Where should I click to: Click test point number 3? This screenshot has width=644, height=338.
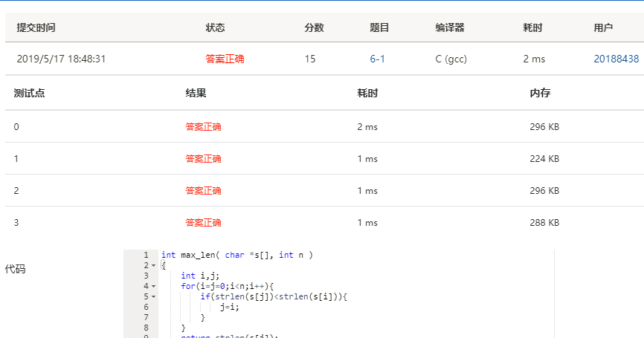pyautogui.click(x=16, y=223)
